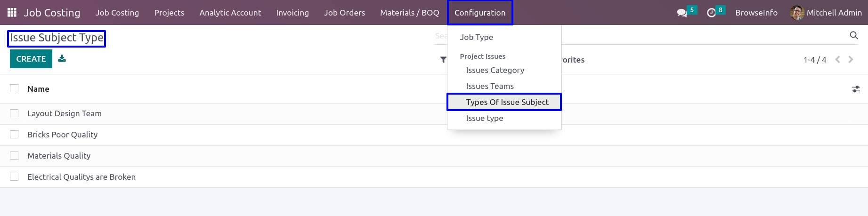The image size is (868, 216).
Task: Open the Analytic Account menu
Action: 230,13
